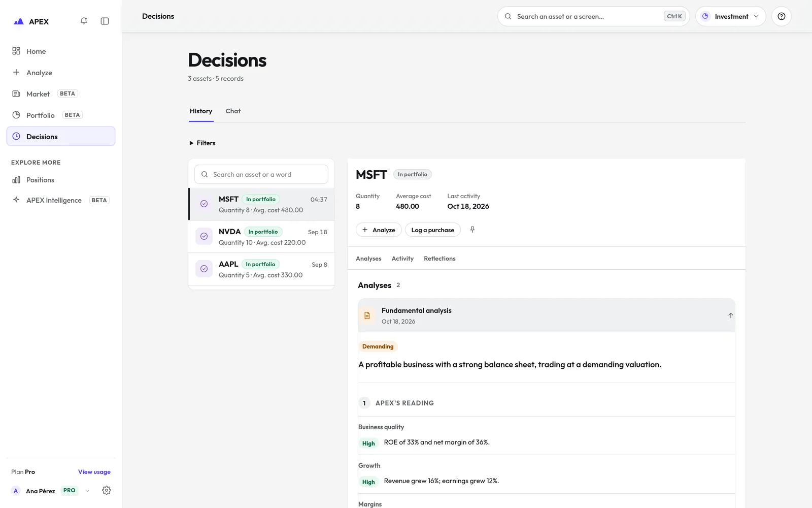The image size is (812, 508).
Task: Select Decisions in the sidebar
Action: (x=61, y=137)
